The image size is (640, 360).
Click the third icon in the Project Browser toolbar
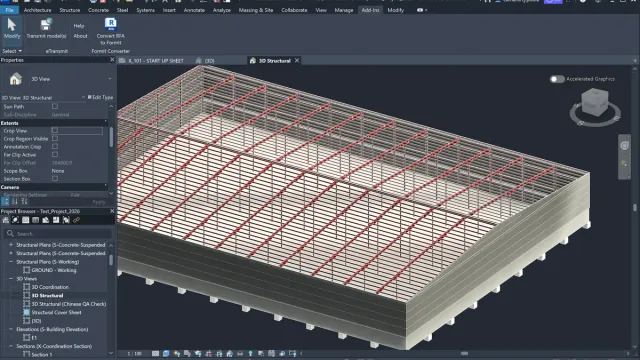coord(25,220)
